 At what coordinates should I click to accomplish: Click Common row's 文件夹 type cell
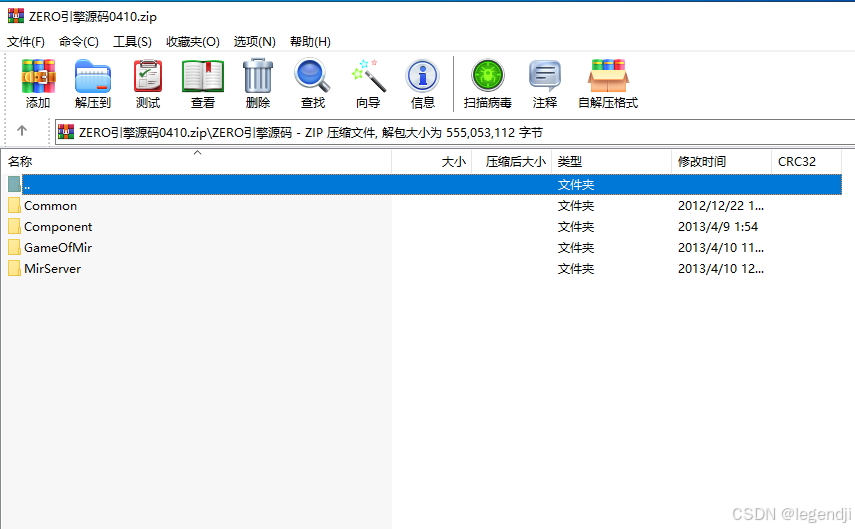click(x=576, y=206)
